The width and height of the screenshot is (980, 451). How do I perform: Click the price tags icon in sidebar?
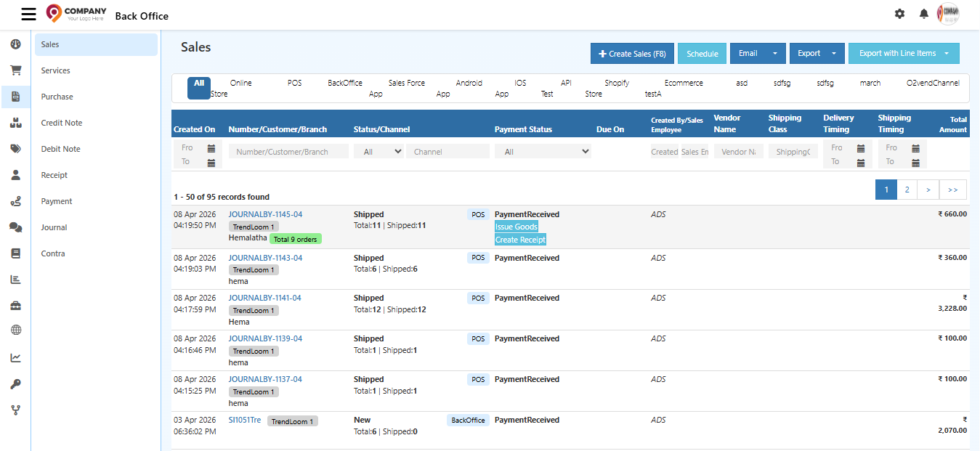(15, 148)
